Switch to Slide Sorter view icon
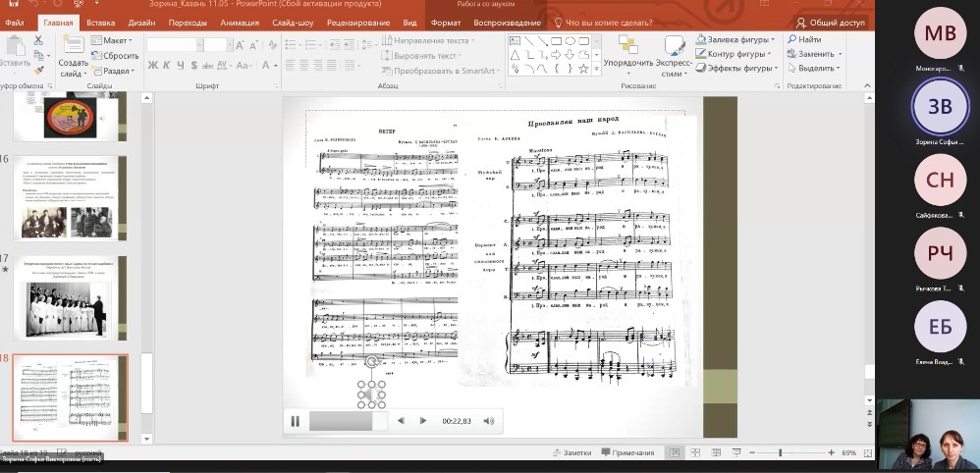This screenshot has width=980, height=473. pyautogui.click(x=696, y=453)
